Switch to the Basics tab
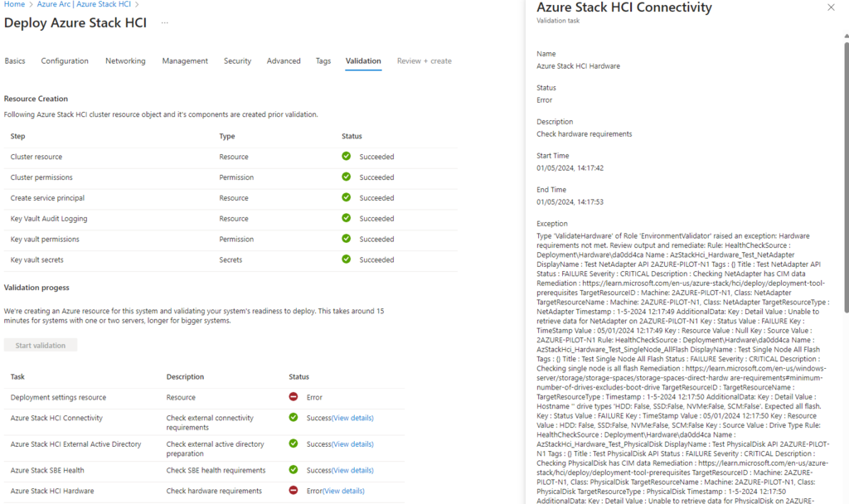Image resolution: width=849 pixels, height=504 pixels. tap(15, 61)
